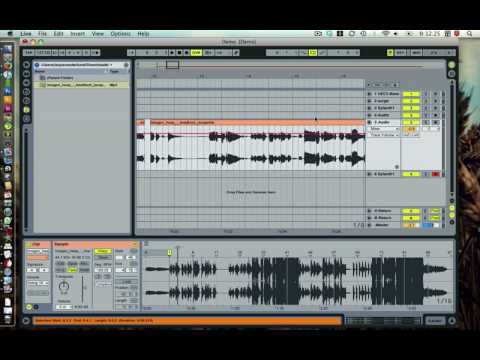Click the transport Record button
The width and height of the screenshot is (480, 360).
point(187,53)
